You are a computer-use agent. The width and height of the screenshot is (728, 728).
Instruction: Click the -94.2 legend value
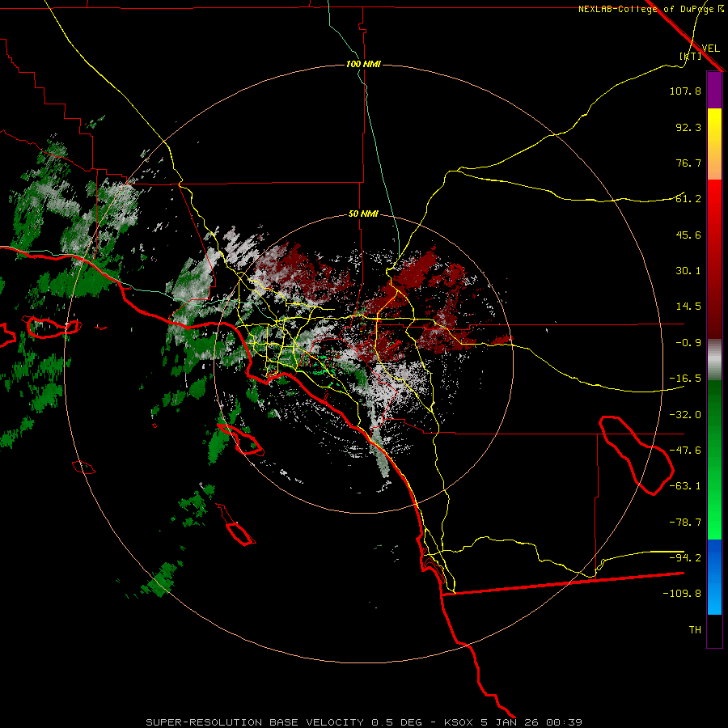pyautogui.click(x=685, y=557)
